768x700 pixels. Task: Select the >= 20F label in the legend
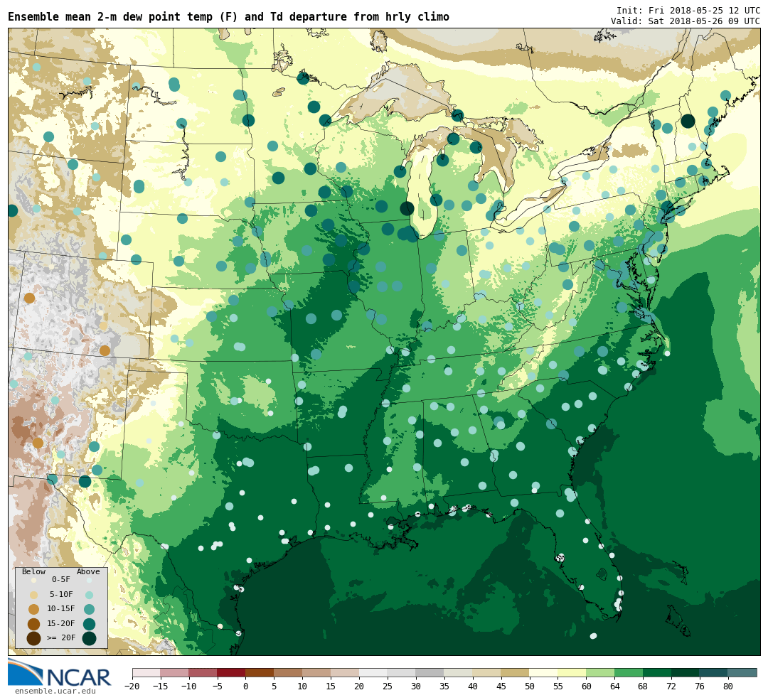pyautogui.click(x=61, y=638)
